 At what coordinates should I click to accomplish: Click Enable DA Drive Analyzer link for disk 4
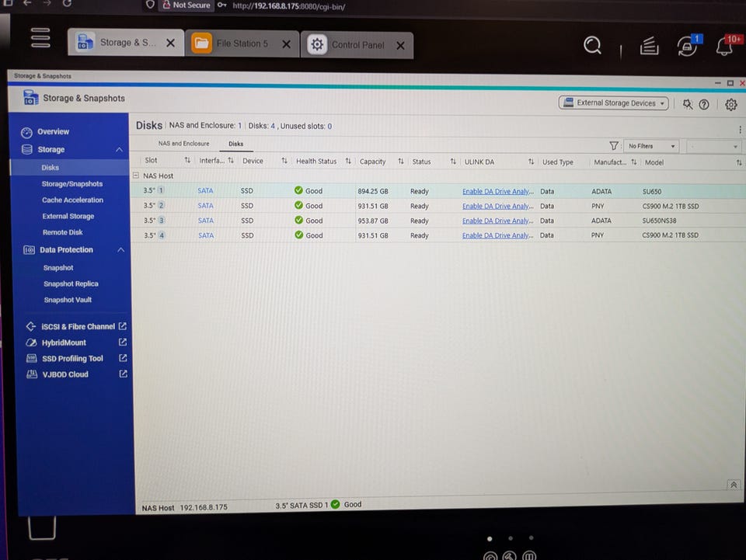497,235
